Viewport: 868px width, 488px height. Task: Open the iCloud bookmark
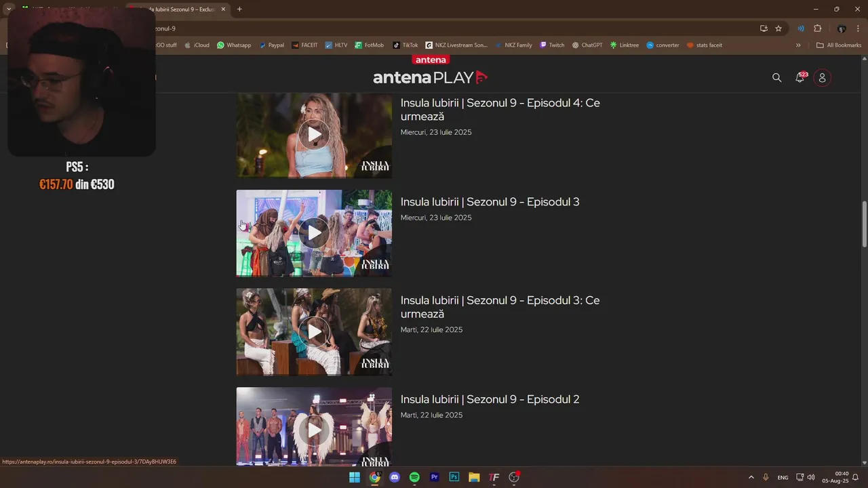pyautogui.click(x=197, y=45)
